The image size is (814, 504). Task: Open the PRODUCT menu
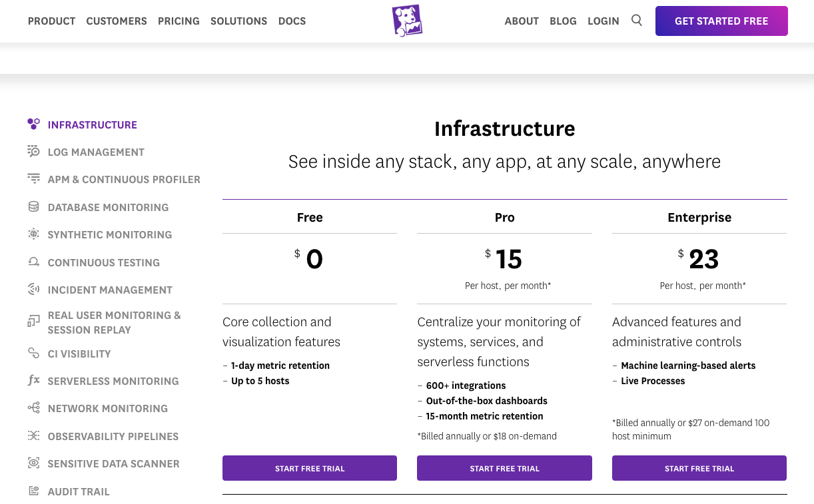pyautogui.click(x=51, y=21)
